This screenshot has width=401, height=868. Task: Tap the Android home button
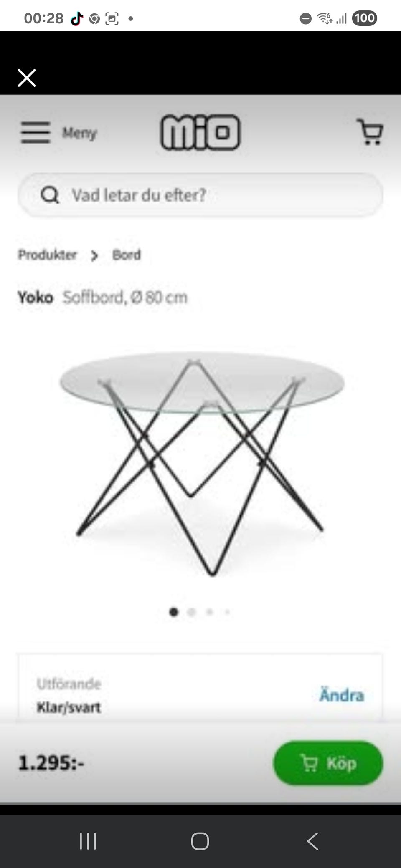200,841
